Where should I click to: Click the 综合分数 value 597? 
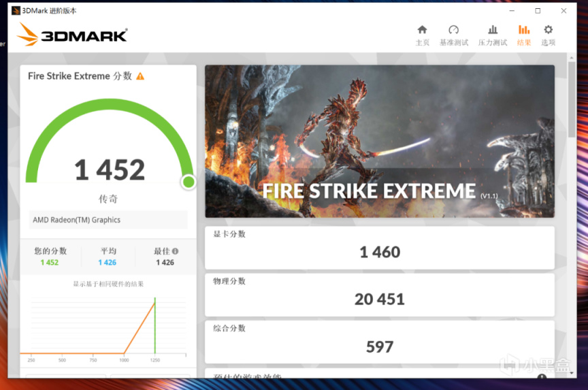coord(380,347)
